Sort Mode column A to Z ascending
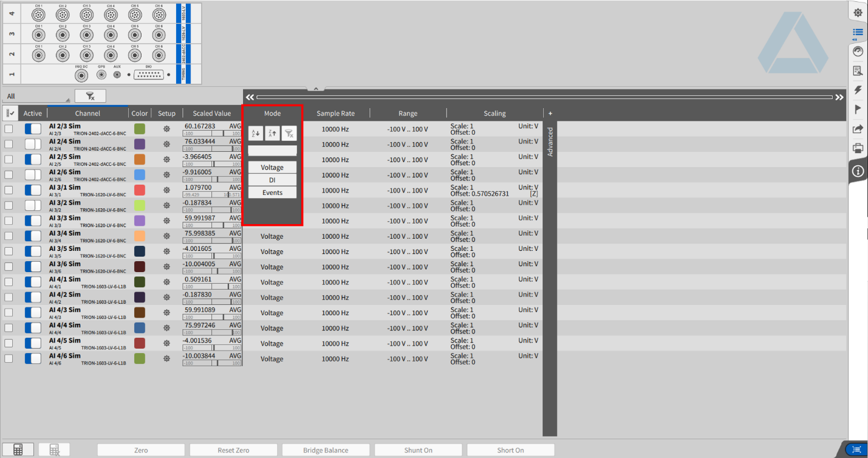The image size is (868, 458). coord(255,134)
